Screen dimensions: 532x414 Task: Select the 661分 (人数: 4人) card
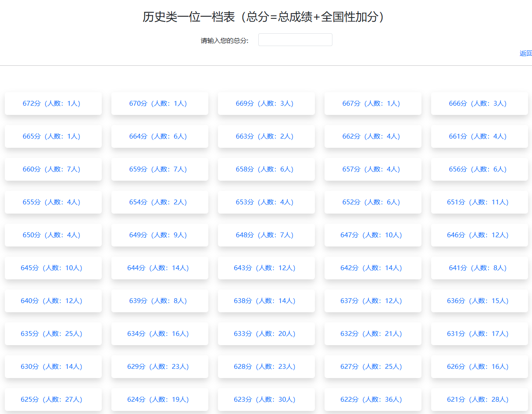(x=479, y=136)
